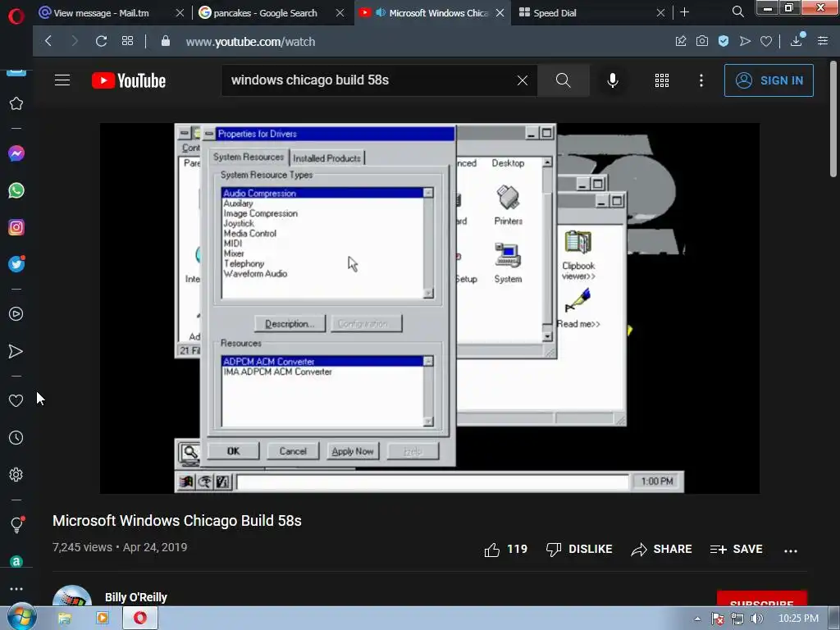Image resolution: width=840 pixels, height=630 pixels.
Task: Click the video title text
Action: tap(177, 521)
